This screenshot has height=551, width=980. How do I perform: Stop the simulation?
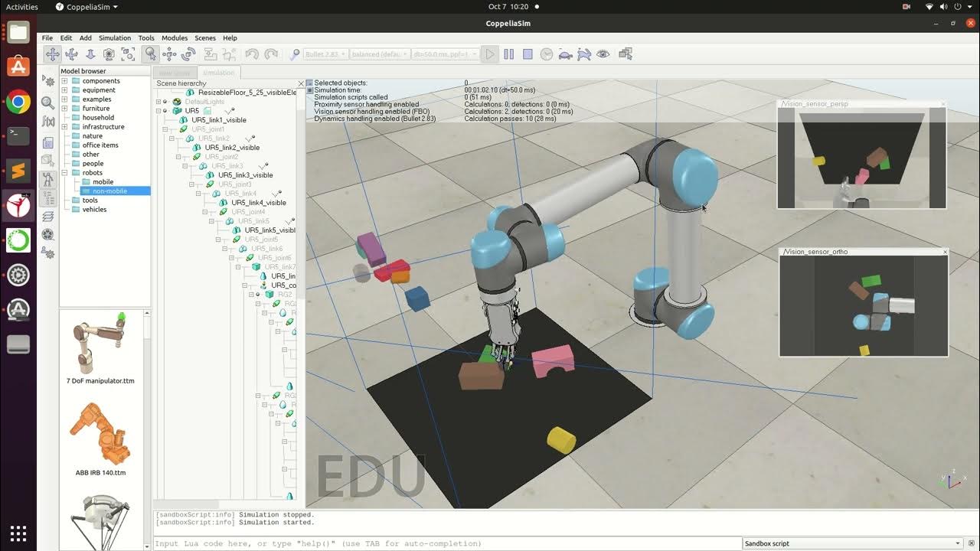pyautogui.click(x=528, y=54)
